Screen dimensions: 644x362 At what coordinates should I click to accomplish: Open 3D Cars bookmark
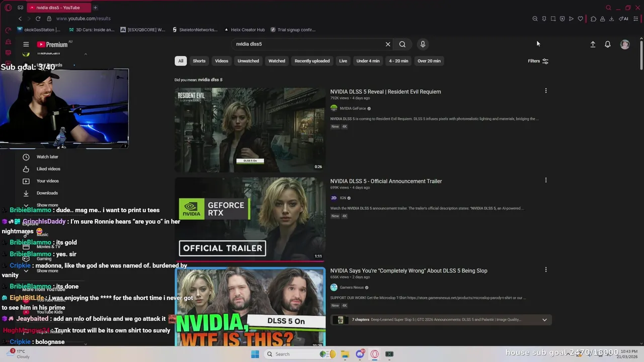click(91, 30)
